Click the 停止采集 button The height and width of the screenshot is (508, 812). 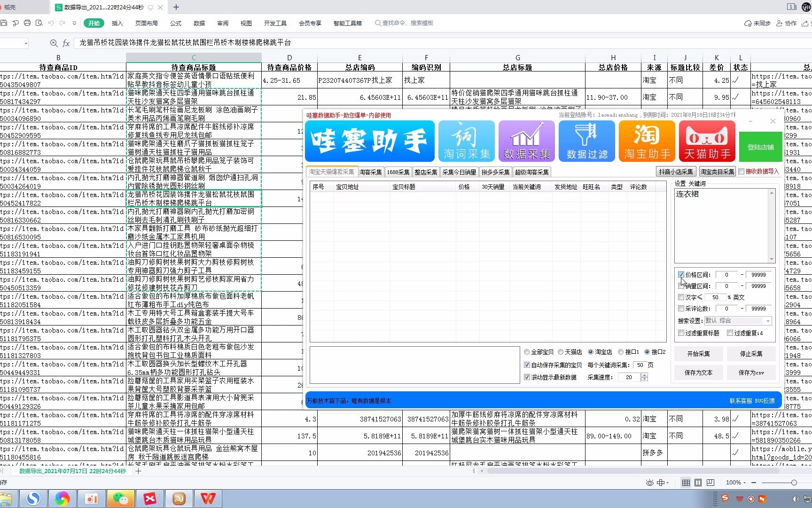[751, 354]
